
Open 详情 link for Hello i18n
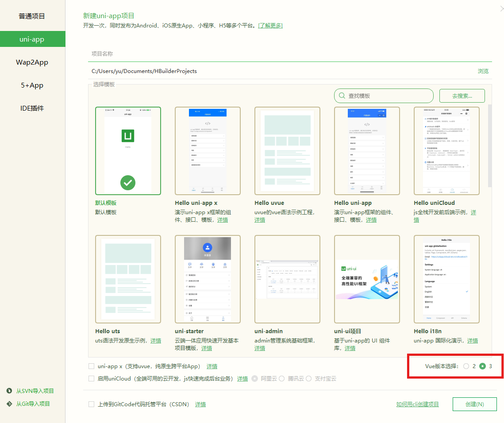[x=473, y=341]
